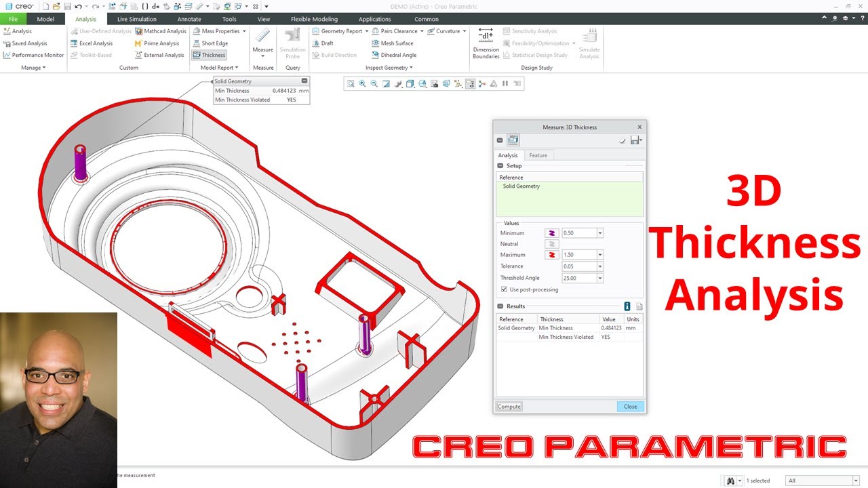This screenshot has width=868, height=488.
Task: Open the Display Style cube icon
Action: [410, 83]
